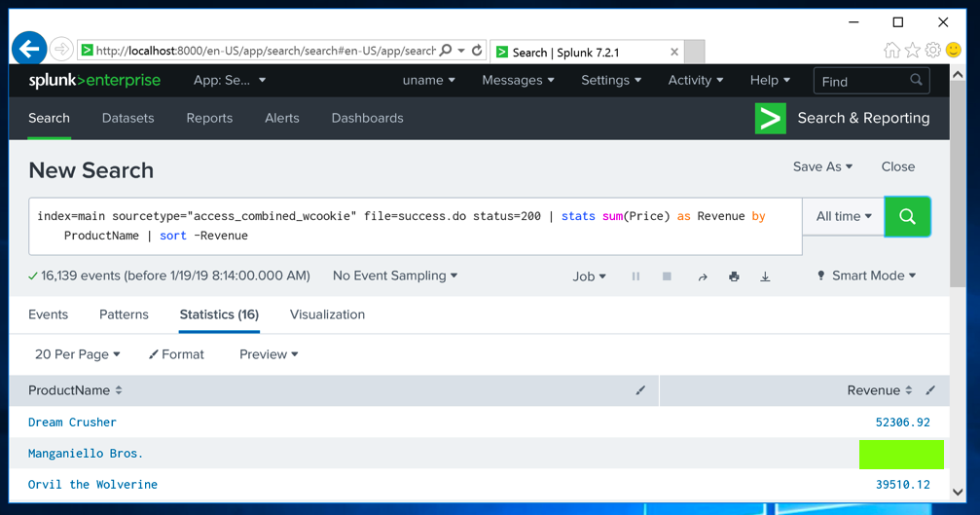Screen dimensions: 980x515
Task: Select the Statistics (16) tab
Action: 219,314
